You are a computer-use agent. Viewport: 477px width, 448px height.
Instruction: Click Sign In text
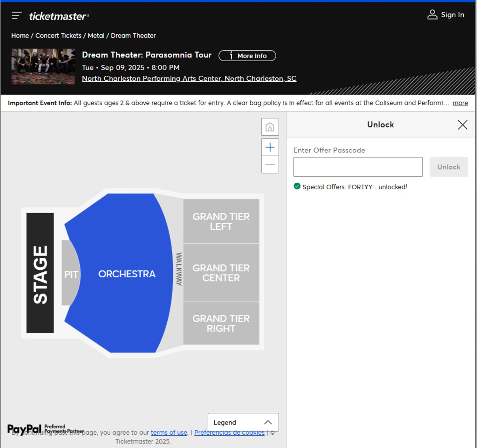click(x=453, y=15)
